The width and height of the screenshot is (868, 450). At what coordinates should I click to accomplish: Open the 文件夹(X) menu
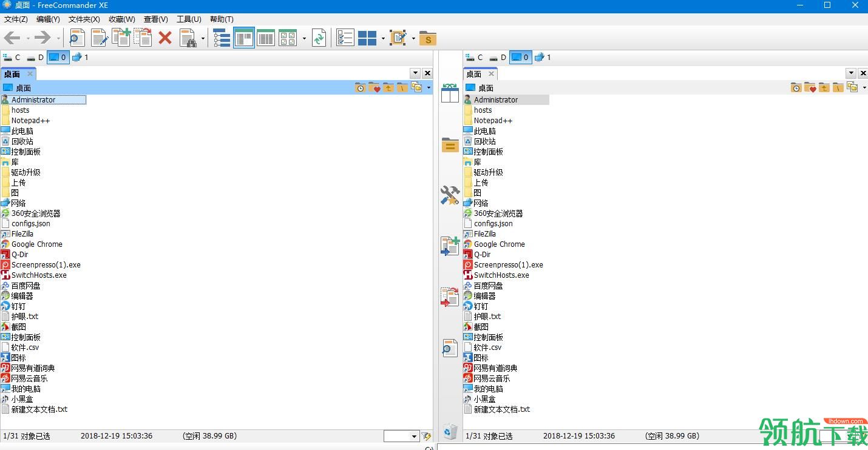[x=84, y=19]
